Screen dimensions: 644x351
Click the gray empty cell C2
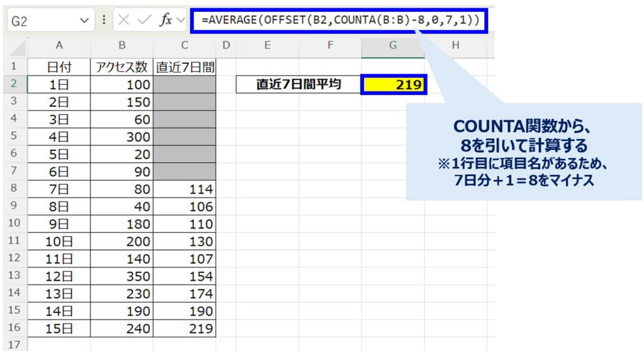(185, 84)
